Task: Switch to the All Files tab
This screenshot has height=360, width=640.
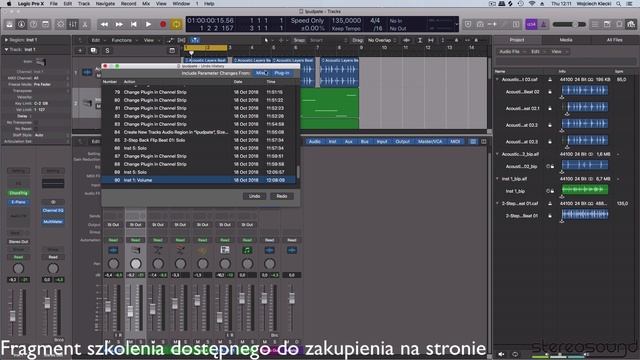Action: 614,40
